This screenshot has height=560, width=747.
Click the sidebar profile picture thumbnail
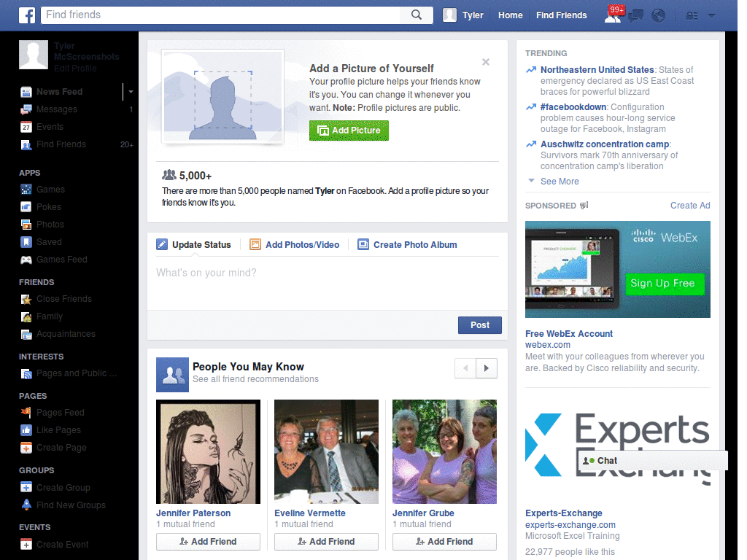(34, 55)
